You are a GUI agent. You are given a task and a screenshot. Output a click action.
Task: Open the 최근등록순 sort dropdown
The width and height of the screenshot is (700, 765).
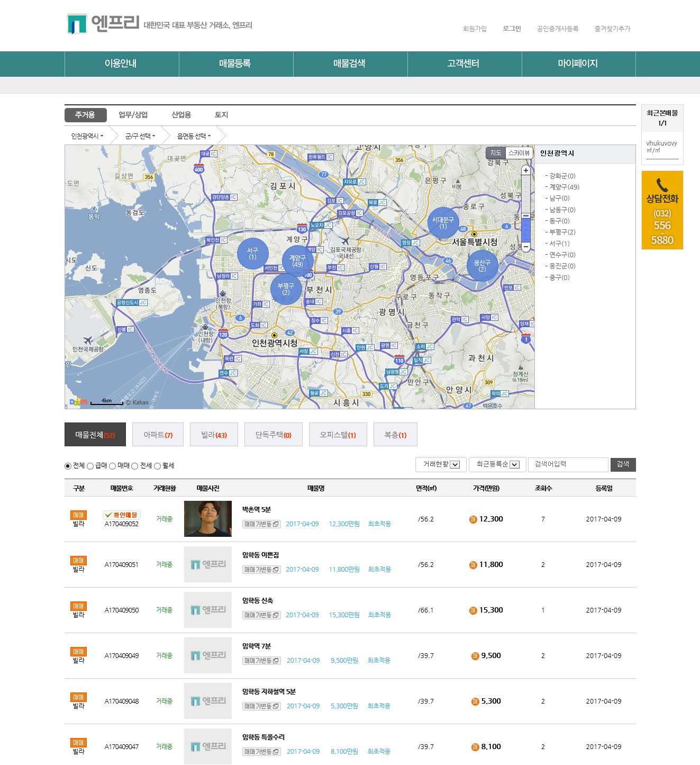pos(497,464)
